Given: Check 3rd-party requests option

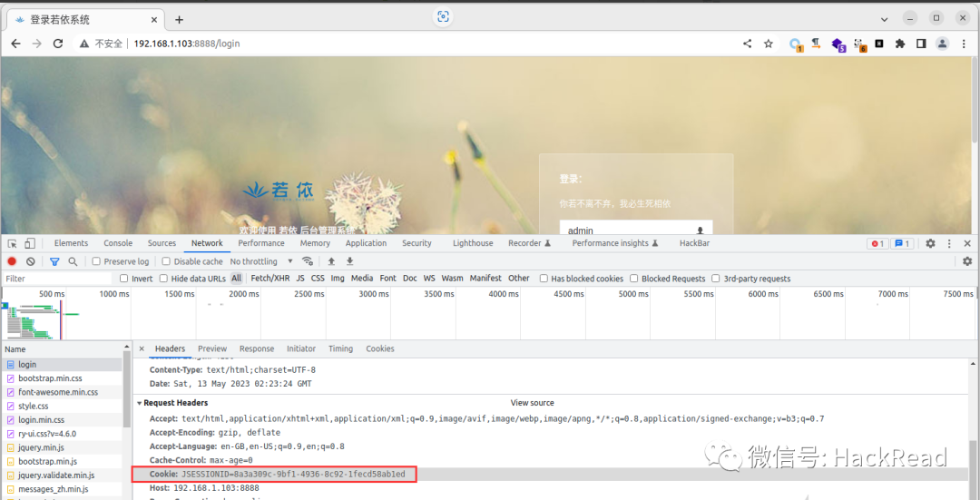Looking at the screenshot, I should [x=716, y=279].
